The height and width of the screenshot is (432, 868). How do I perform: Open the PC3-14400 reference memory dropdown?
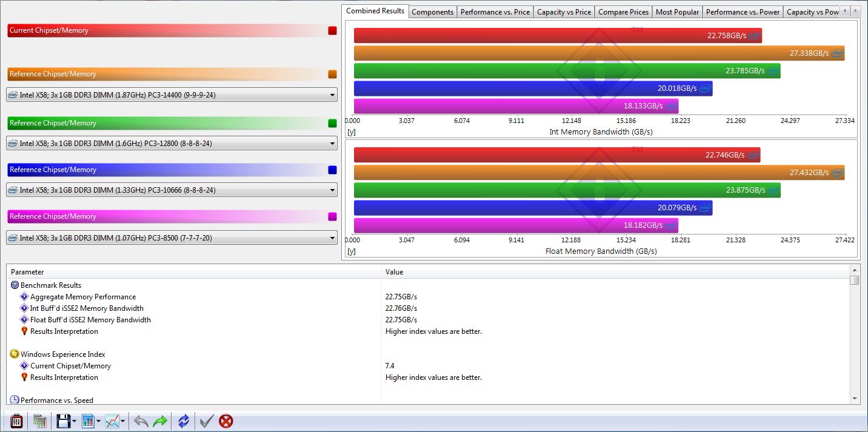click(x=172, y=95)
